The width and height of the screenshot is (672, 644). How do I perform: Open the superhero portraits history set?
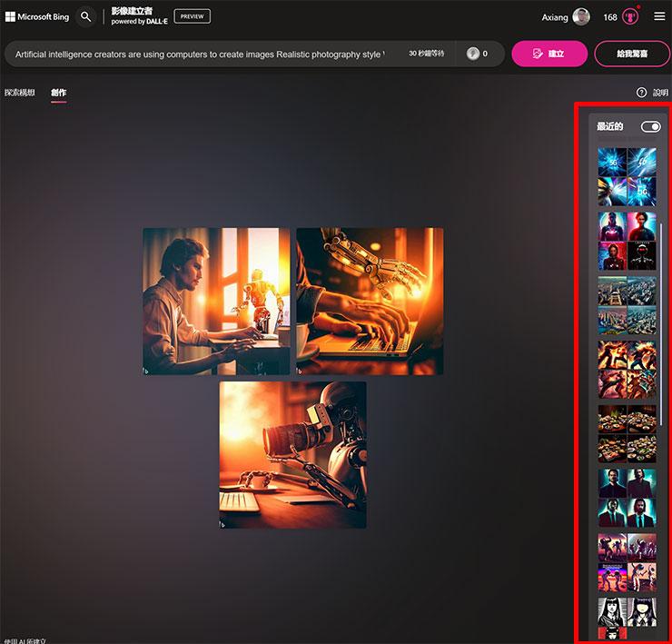click(627, 242)
